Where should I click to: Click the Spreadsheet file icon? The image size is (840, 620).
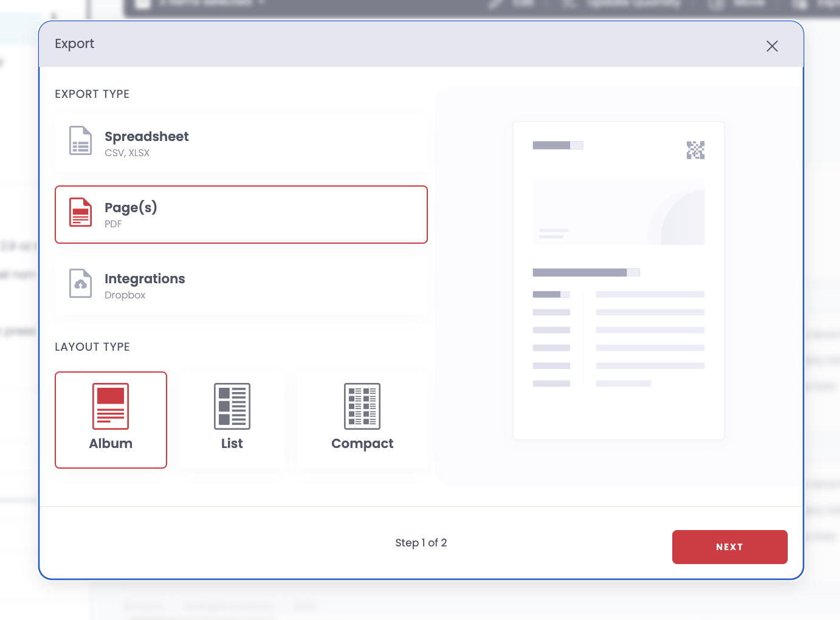pos(80,142)
